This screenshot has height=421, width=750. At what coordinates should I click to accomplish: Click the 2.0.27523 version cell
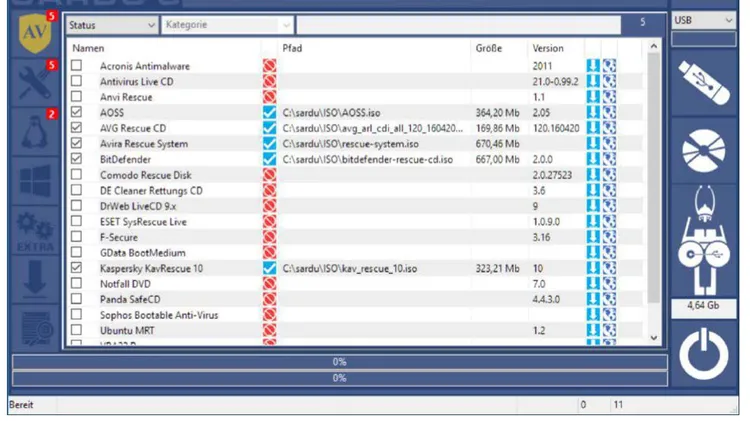pos(552,175)
